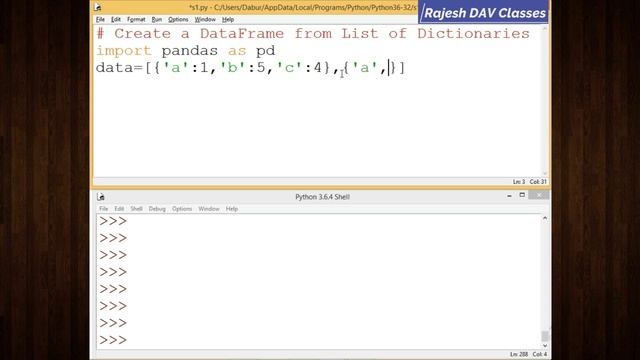This screenshot has width=640, height=360.
Task: Open the editor Run menu
Action: click(x=157, y=19)
